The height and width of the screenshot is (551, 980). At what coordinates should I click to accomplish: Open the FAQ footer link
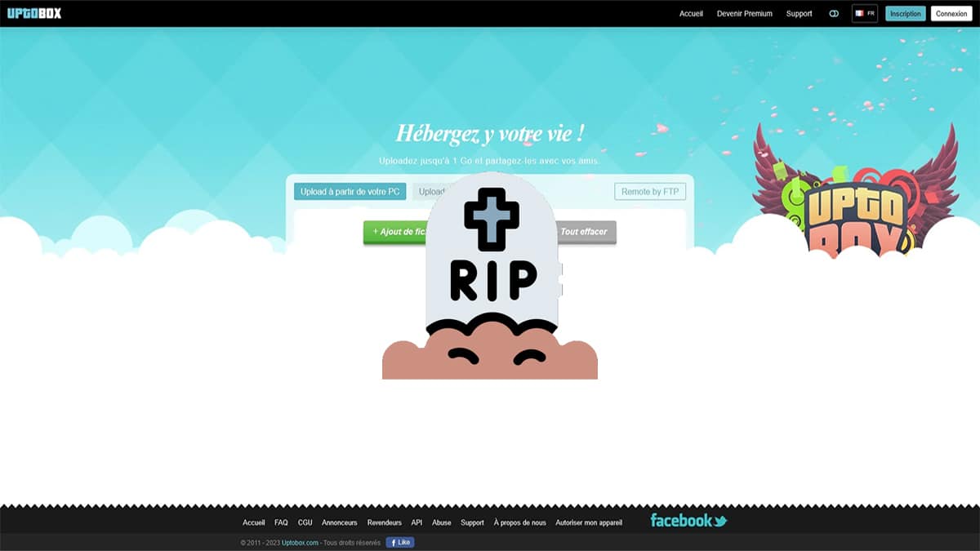pyautogui.click(x=281, y=522)
